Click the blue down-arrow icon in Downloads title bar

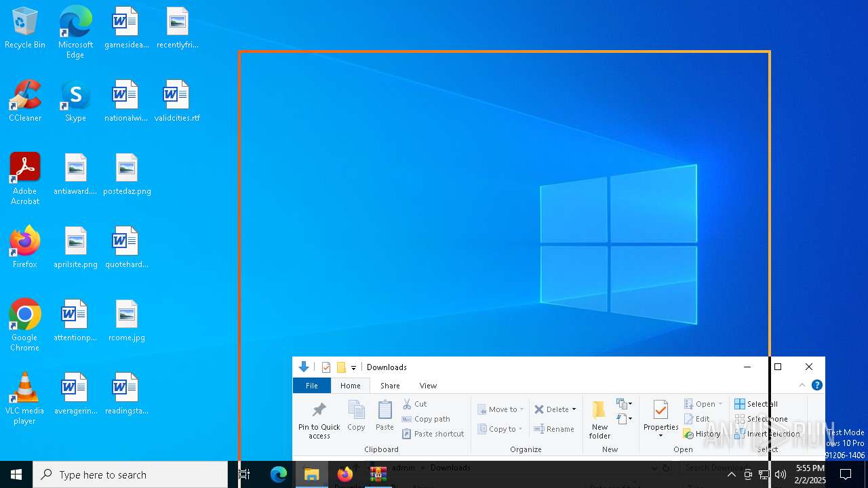304,367
